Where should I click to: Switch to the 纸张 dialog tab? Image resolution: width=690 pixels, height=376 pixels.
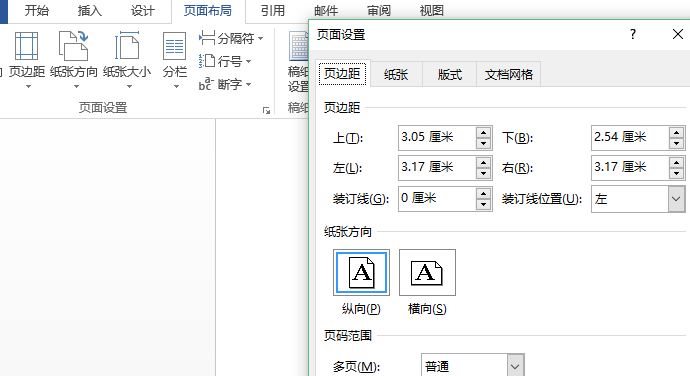pyautogui.click(x=396, y=74)
